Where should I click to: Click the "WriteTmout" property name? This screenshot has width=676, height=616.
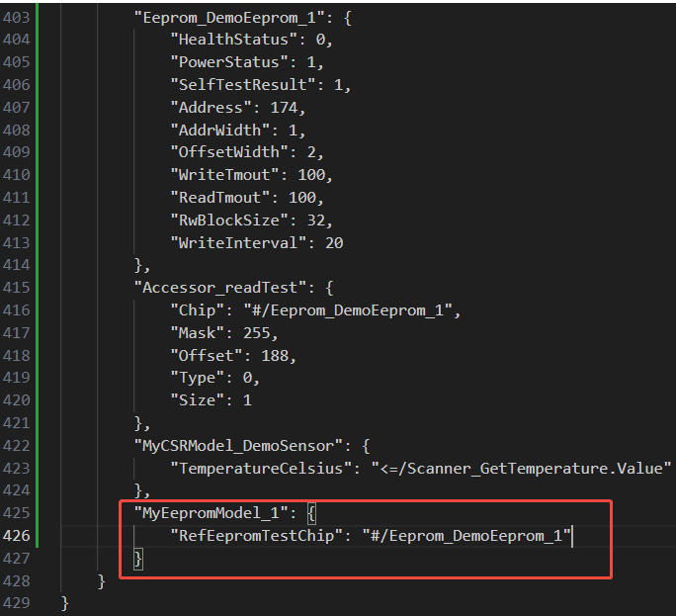(x=220, y=175)
